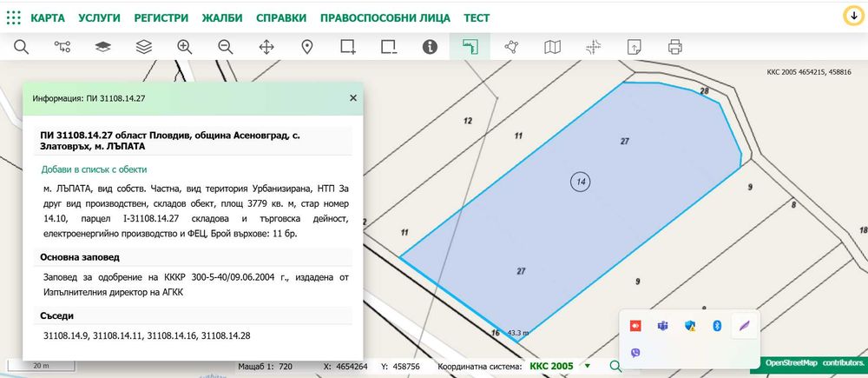Click the ККС 2005 4654215, 458816 coordinate readout
This screenshot has height=378, width=868.
pos(809,72)
